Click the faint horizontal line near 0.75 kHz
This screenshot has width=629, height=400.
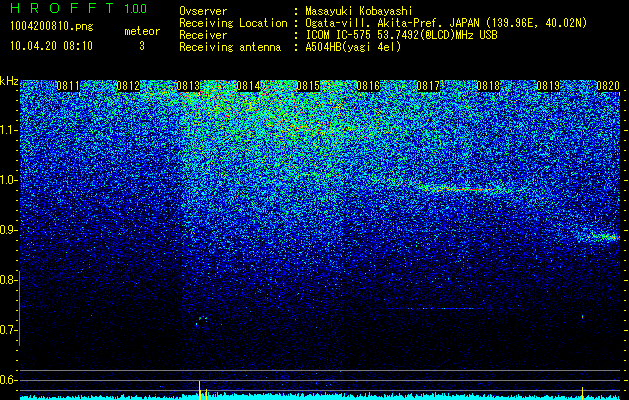coord(435,309)
